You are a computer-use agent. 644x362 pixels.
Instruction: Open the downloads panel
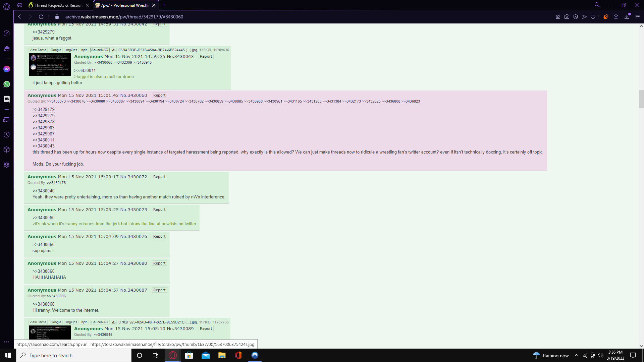[x=627, y=17]
